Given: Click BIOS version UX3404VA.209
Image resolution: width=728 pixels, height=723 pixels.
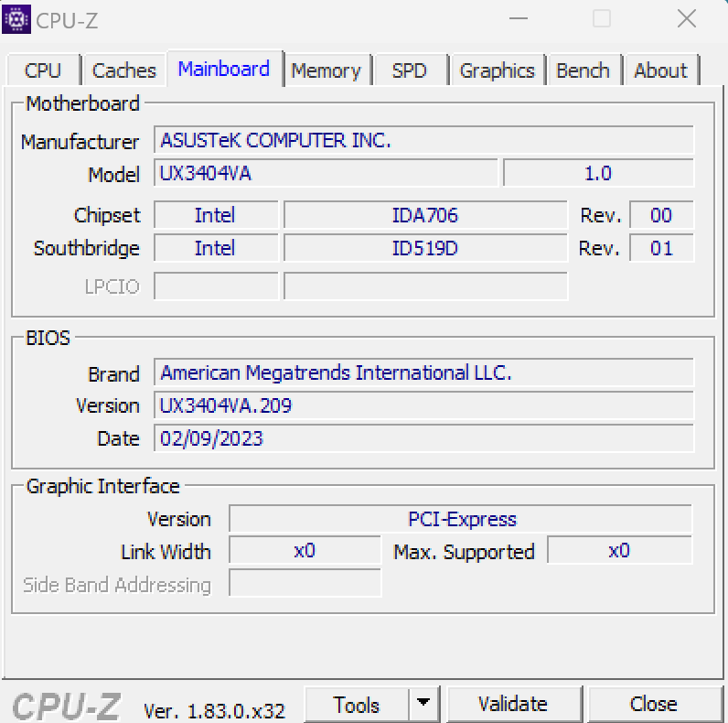Looking at the screenshot, I should tap(423, 405).
